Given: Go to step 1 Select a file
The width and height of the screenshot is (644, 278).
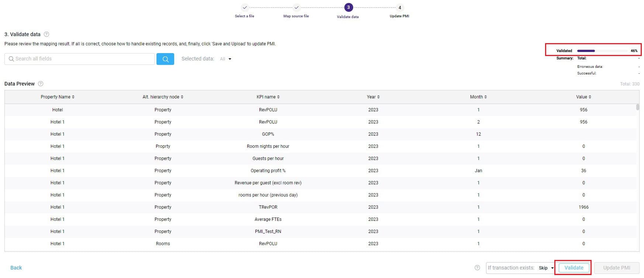Looking at the screenshot, I should (245, 8).
